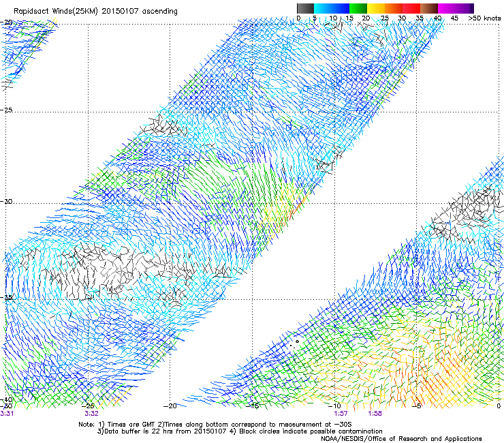Click the "-10" longitude label on bottom axis
The height and width of the screenshot is (443, 504).
tap(334, 406)
